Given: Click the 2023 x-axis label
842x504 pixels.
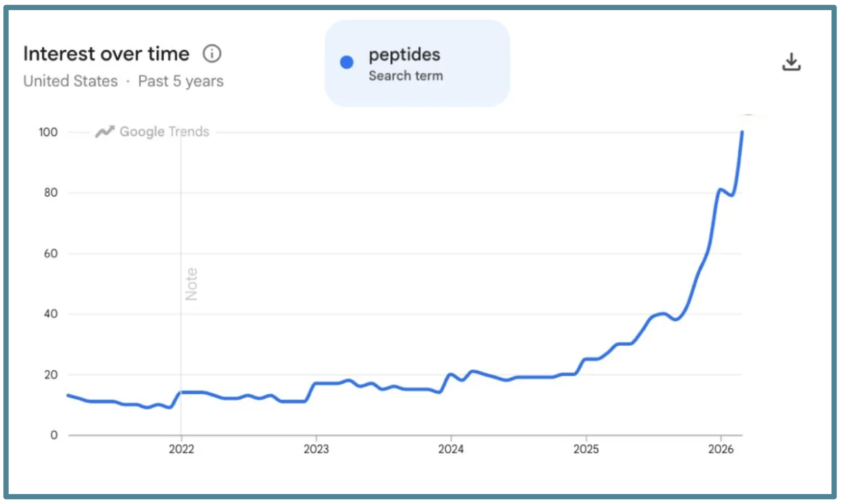Looking at the screenshot, I should [x=316, y=449].
